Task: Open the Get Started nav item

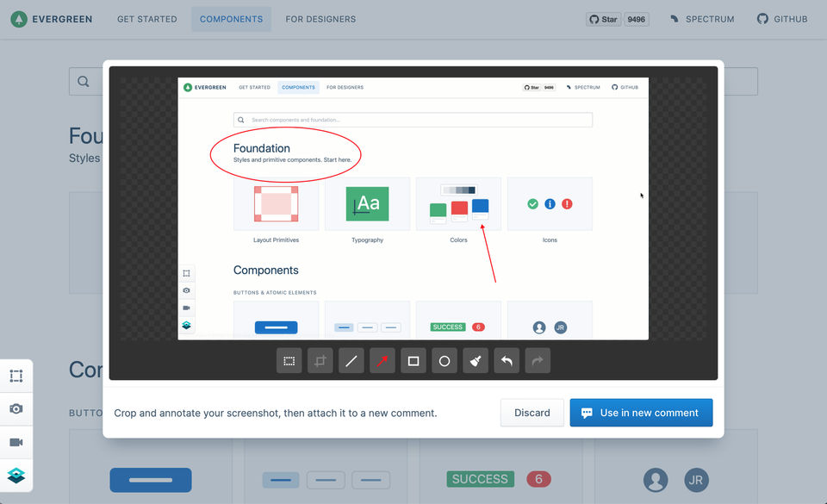Action: (x=147, y=19)
